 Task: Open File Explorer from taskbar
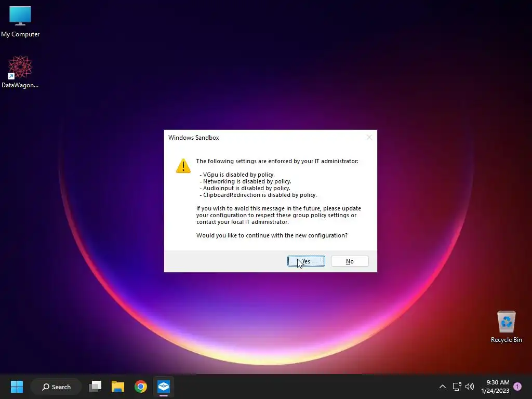[118, 387]
